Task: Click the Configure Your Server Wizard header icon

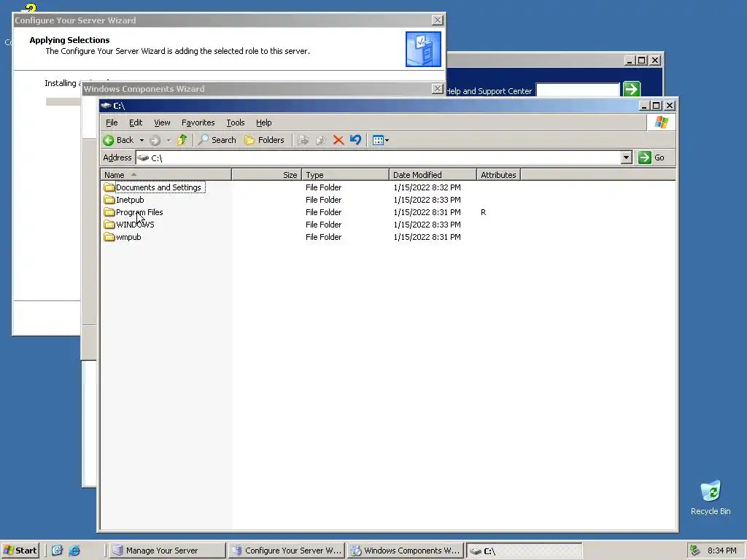Action: [423, 49]
